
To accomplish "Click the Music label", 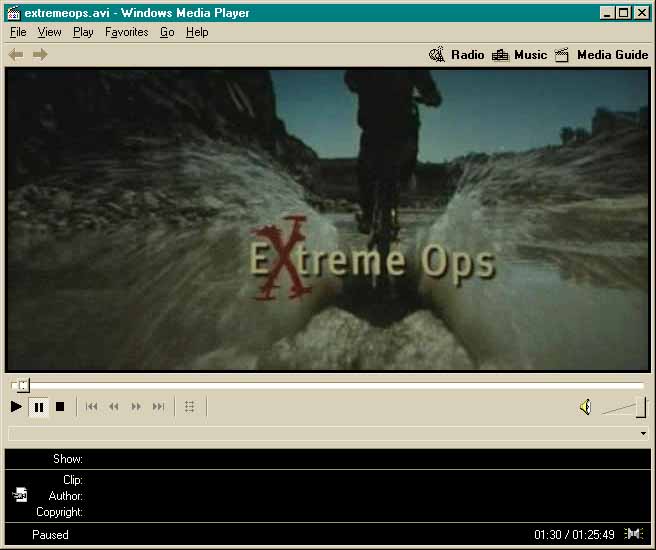I will pyautogui.click(x=530, y=55).
